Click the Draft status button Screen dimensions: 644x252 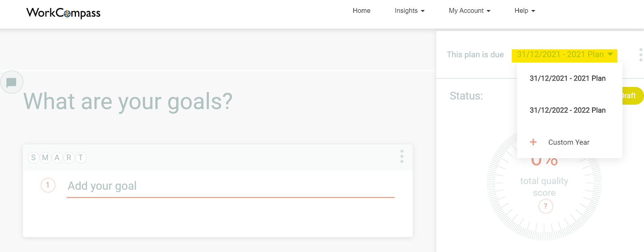(x=632, y=96)
